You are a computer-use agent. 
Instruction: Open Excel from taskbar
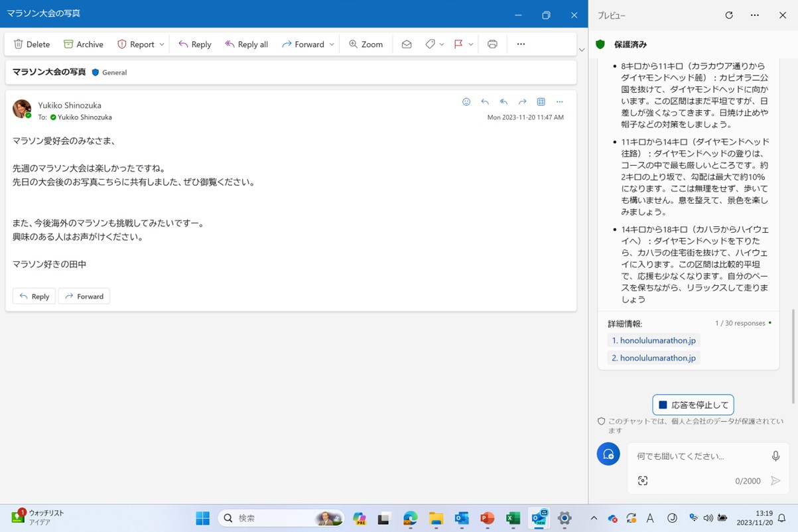point(513,518)
